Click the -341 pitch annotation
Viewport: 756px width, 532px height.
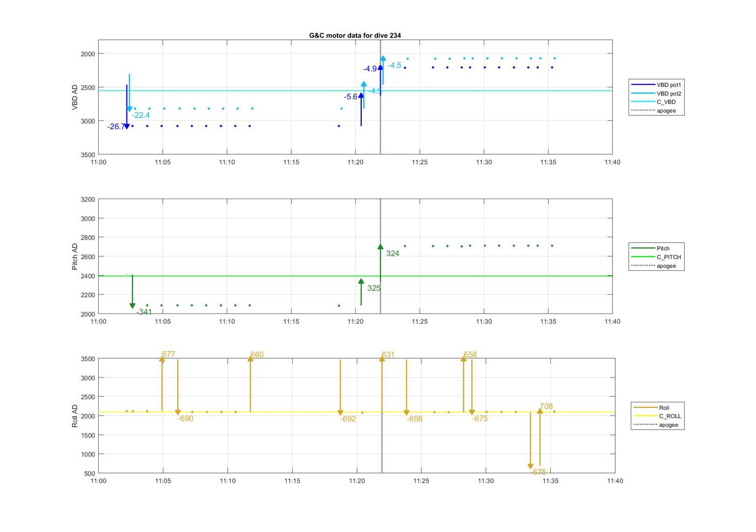click(x=144, y=312)
